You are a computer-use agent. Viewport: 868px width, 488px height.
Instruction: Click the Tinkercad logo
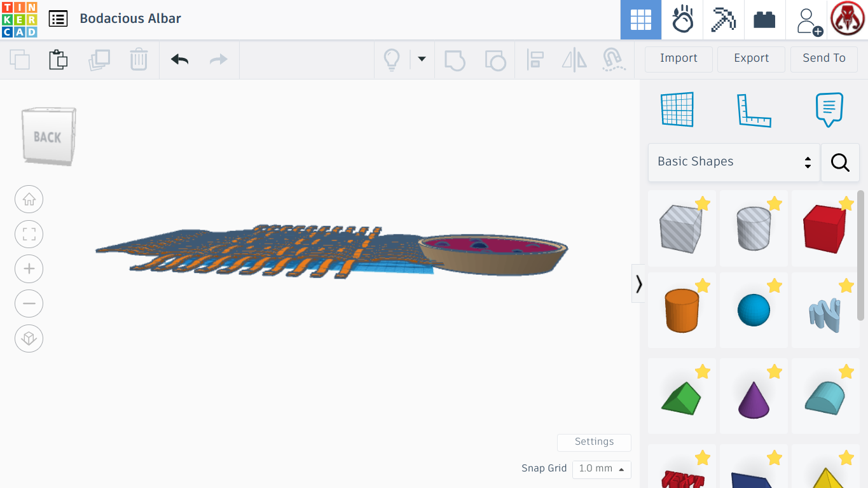[20, 20]
